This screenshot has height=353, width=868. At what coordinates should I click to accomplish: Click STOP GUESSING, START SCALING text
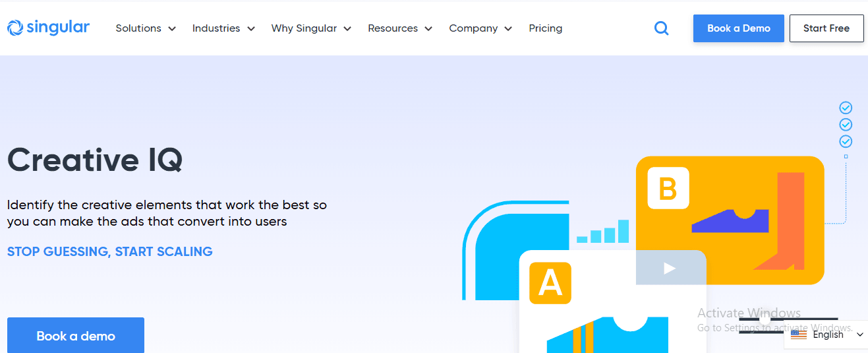tap(110, 251)
